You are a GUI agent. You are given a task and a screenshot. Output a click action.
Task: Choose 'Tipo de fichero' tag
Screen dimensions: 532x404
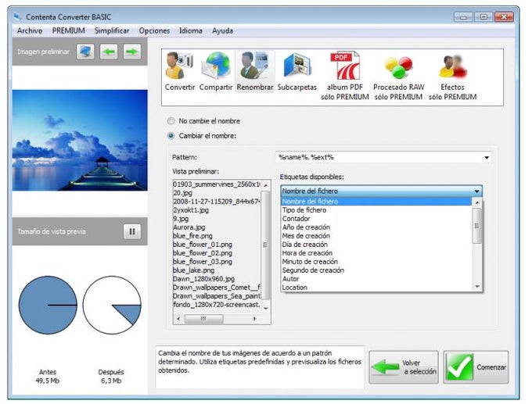[x=376, y=210]
